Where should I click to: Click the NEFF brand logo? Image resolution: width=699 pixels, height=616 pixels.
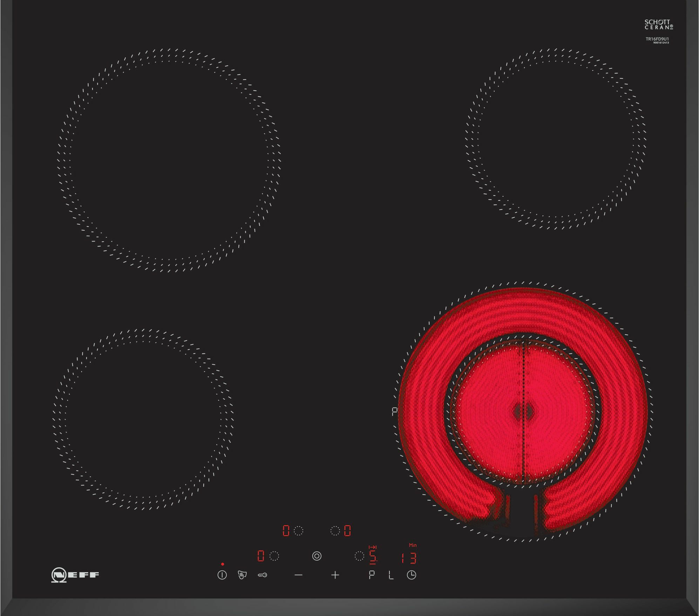[x=75, y=575]
